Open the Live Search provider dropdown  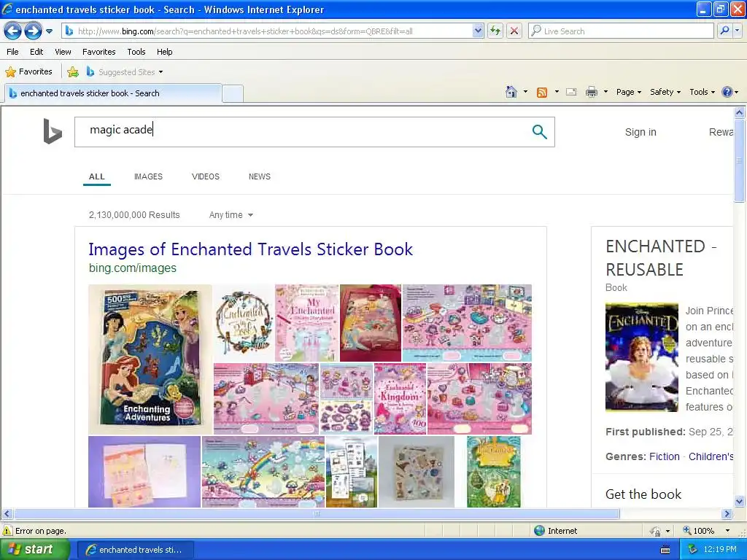(x=737, y=31)
